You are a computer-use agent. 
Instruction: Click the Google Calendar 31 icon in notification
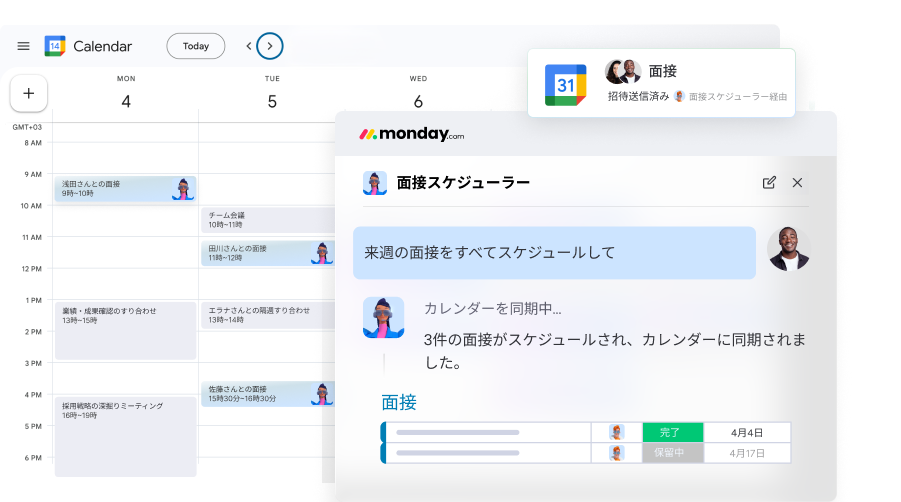coord(565,85)
